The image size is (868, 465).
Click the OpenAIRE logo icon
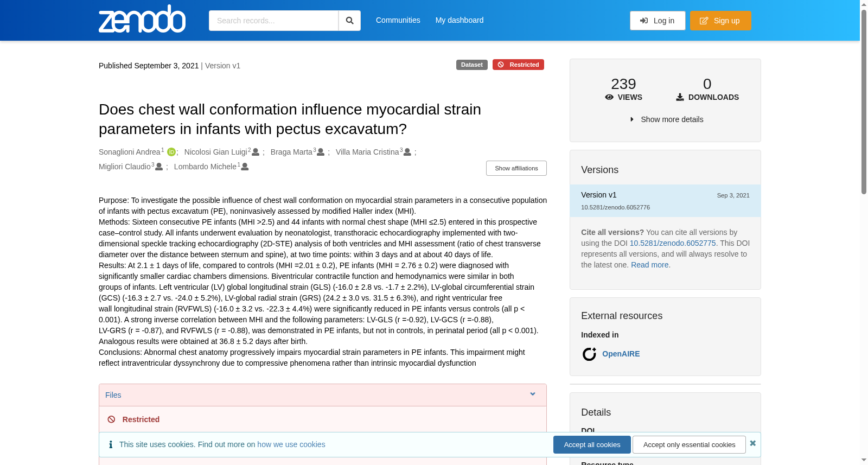tap(589, 354)
